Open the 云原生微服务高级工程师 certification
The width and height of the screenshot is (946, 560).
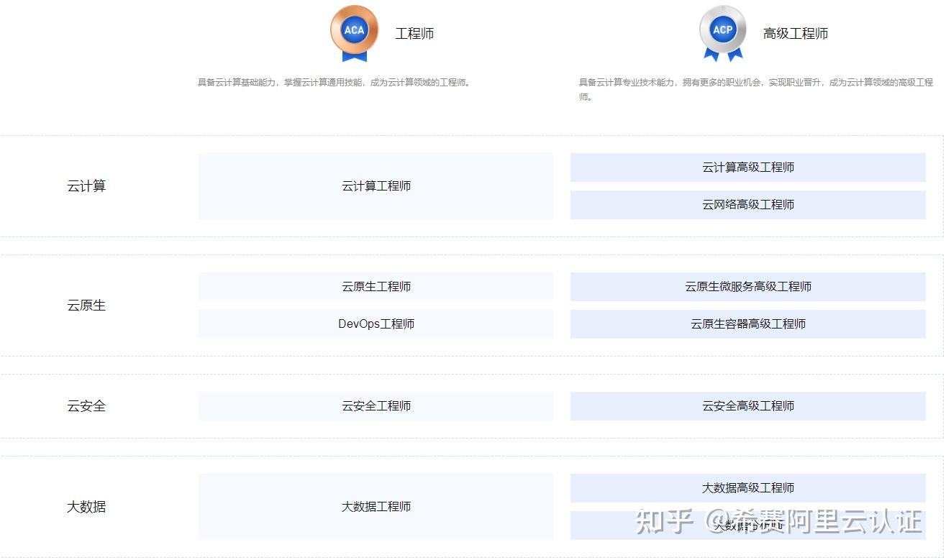[748, 286]
